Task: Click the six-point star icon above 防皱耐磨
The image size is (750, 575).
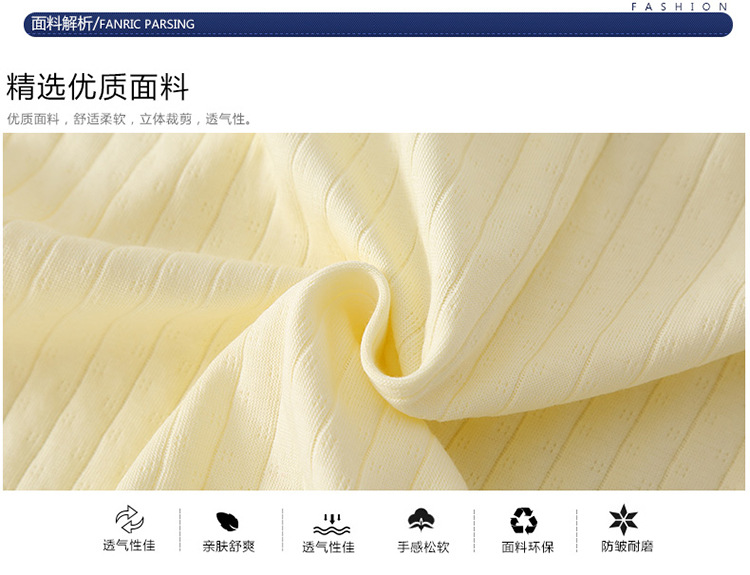Action: (623, 520)
